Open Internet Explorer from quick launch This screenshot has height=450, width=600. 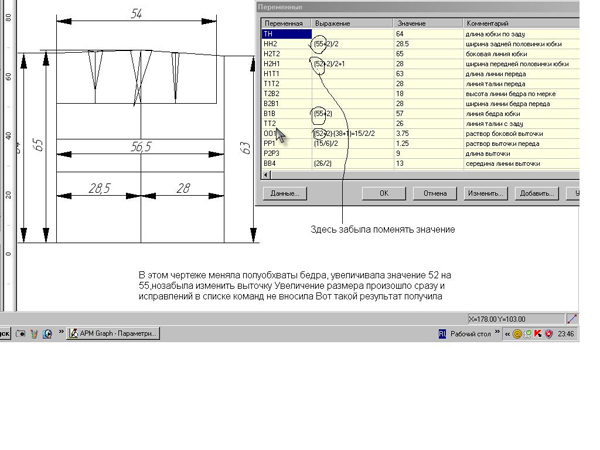click(x=47, y=334)
